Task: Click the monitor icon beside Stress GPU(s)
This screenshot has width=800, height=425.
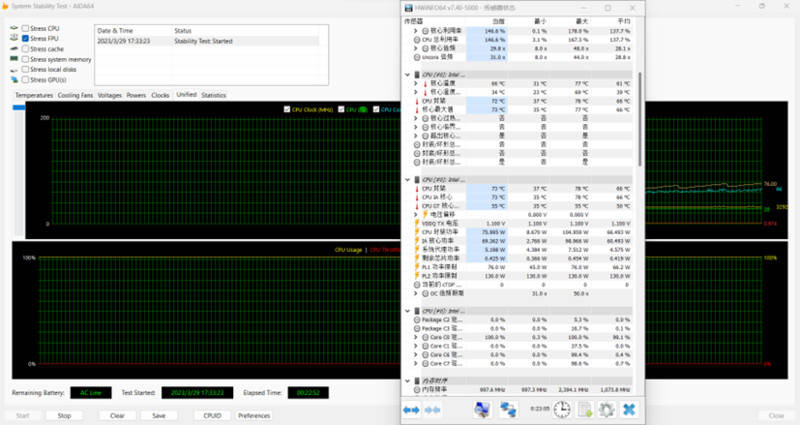Action: pyautogui.click(x=14, y=80)
